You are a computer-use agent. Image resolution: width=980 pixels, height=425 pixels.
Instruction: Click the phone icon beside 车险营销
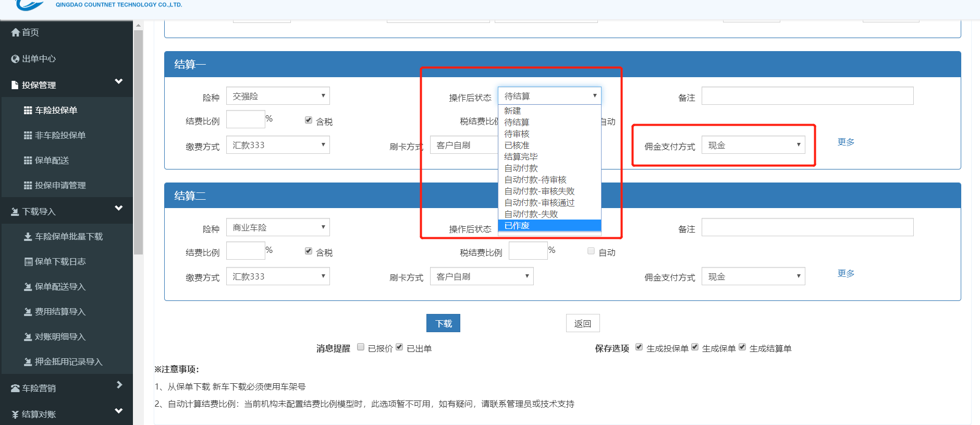pyautogui.click(x=16, y=388)
